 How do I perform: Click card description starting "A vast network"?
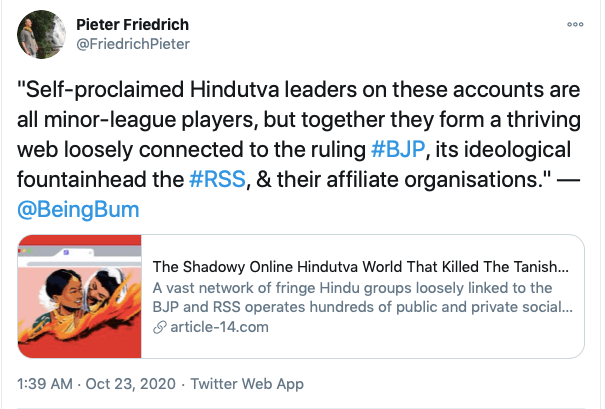pos(360,288)
